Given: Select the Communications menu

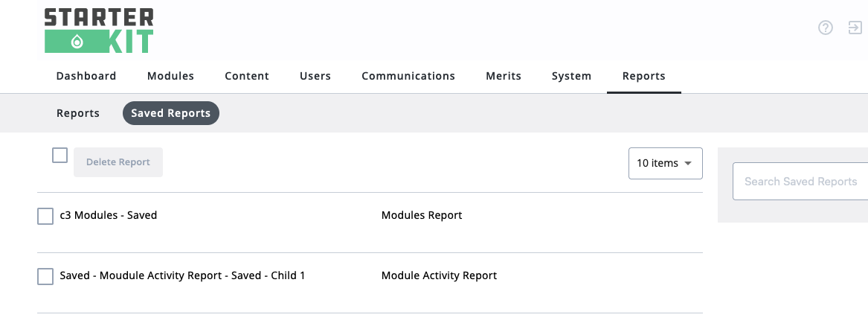Looking at the screenshot, I should point(408,76).
